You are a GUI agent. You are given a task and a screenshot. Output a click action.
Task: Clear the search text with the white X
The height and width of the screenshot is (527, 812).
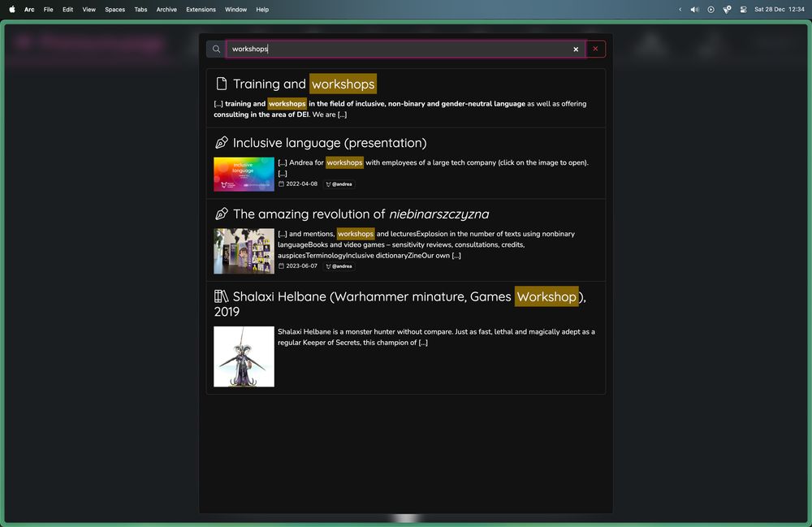point(576,50)
